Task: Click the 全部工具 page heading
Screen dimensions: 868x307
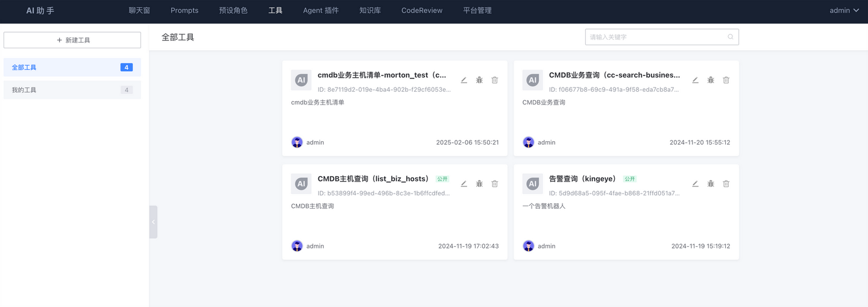Action: [178, 37]
